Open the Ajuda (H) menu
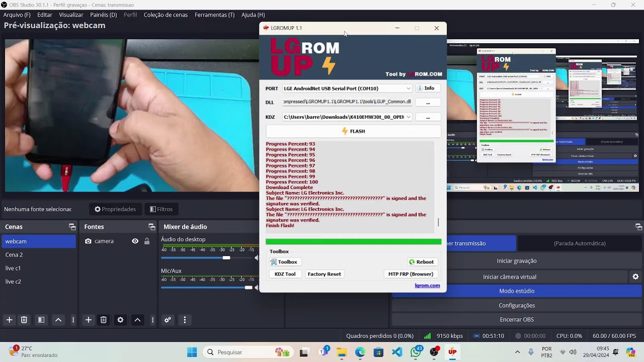 [253, 15]
